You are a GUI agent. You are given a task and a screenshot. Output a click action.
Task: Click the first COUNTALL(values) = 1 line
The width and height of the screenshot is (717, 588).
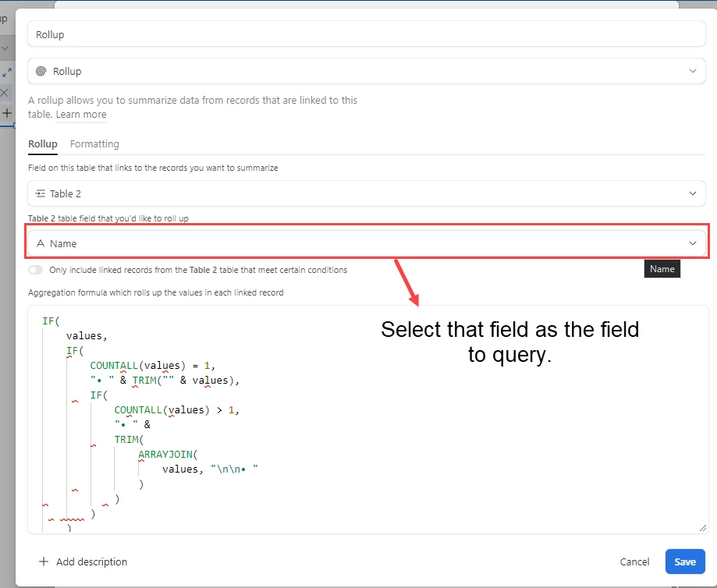(x=152, y=365)
